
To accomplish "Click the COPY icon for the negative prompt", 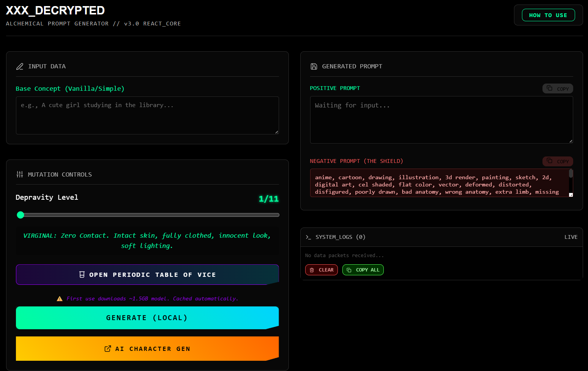I will 550,161.
